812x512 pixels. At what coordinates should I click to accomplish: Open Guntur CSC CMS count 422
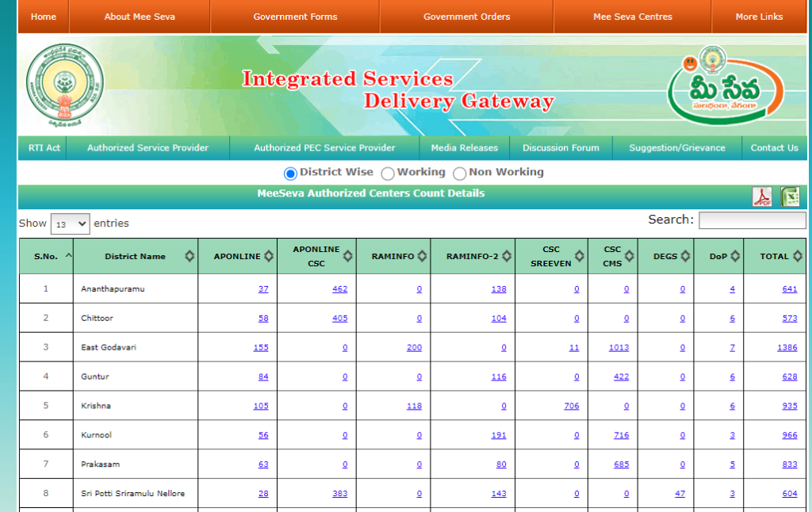pos(622,376)
